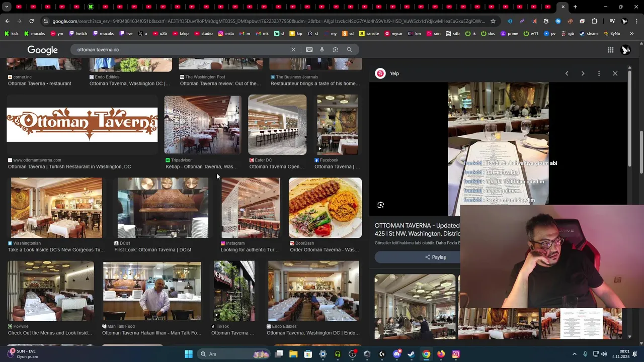Image resolution: width=644 pixels, height=362 pixels.
Task: Search inside image with Lens icon
Action: 380,205
